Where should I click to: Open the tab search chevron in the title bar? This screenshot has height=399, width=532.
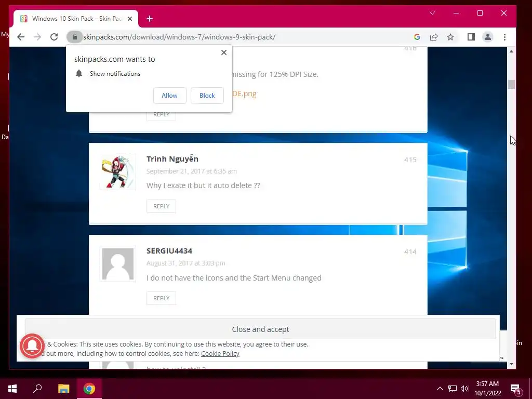[x=432, y=13]
